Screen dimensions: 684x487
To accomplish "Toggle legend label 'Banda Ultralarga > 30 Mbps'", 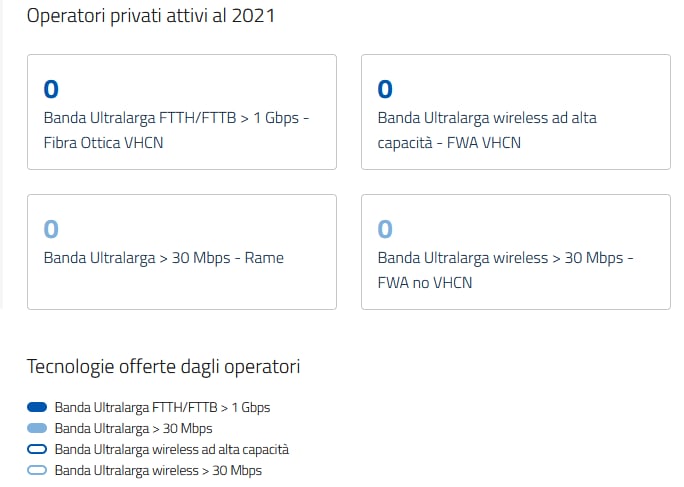I will (x=133, y=428).
